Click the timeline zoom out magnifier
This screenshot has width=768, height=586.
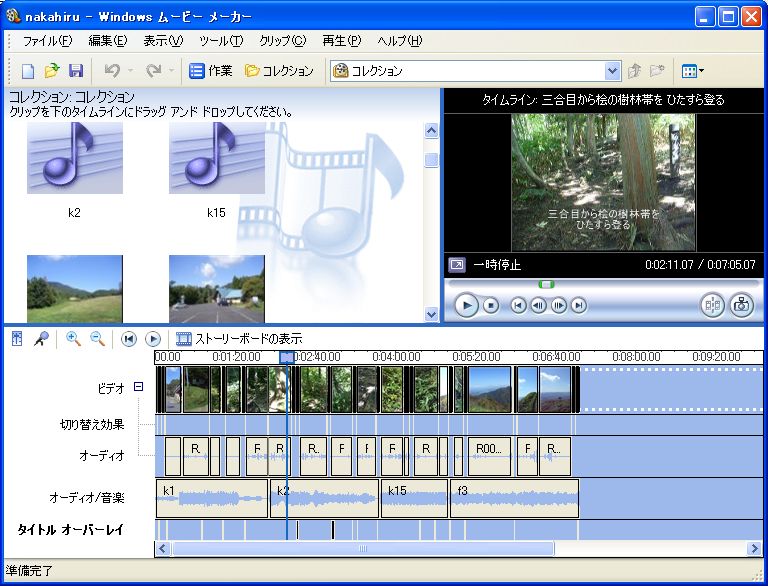[x=97, y=339]
